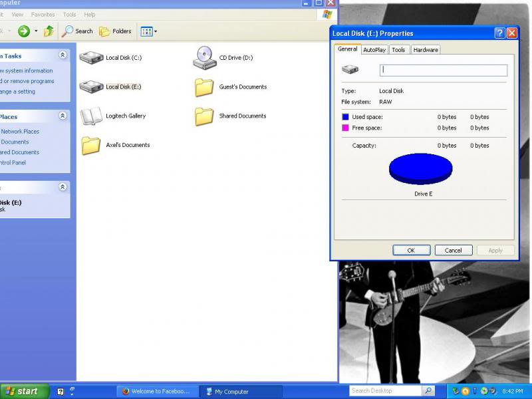Click the Capacity: label in Properties

(x=364, y=146)
